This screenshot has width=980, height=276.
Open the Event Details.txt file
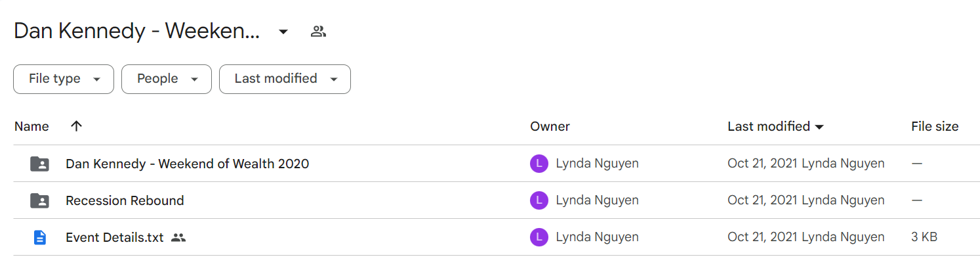(114, 237)
